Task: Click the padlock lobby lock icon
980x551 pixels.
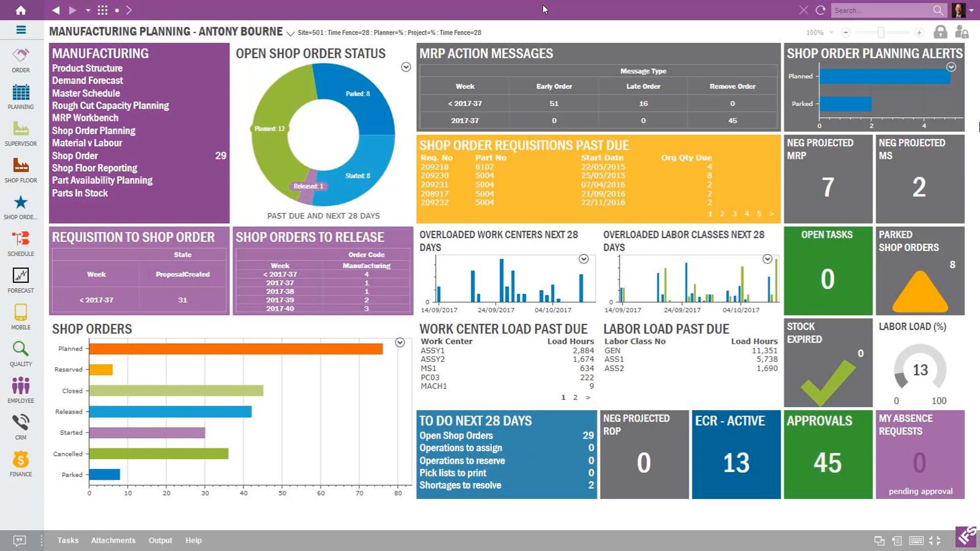Action: 940,32
